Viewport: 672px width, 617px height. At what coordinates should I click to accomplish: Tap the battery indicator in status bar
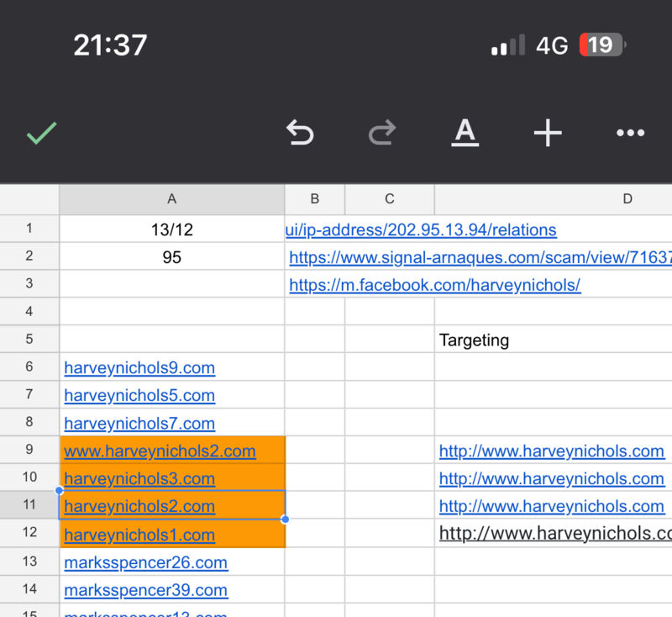point(602,45)
